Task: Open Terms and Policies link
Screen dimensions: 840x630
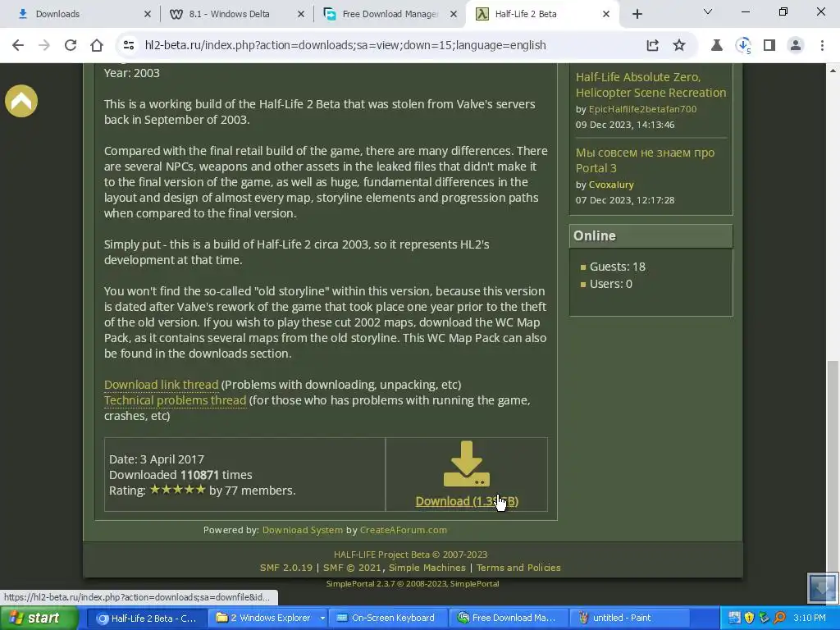Action: click(x=518, y=568)
